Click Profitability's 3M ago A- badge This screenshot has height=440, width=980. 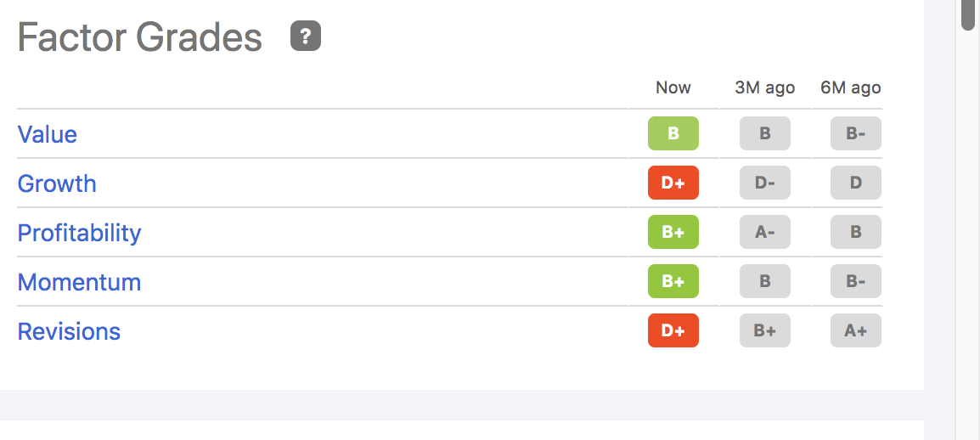click(x=765, y=232)
